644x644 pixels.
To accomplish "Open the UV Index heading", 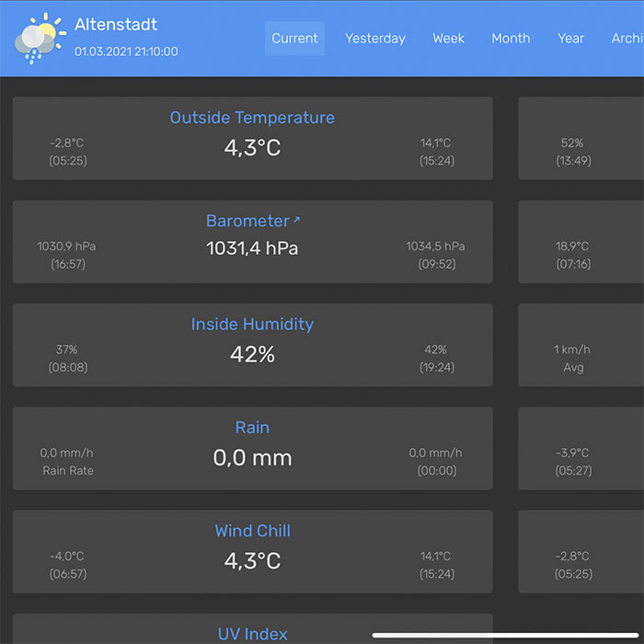I will (x=252, y=634).
